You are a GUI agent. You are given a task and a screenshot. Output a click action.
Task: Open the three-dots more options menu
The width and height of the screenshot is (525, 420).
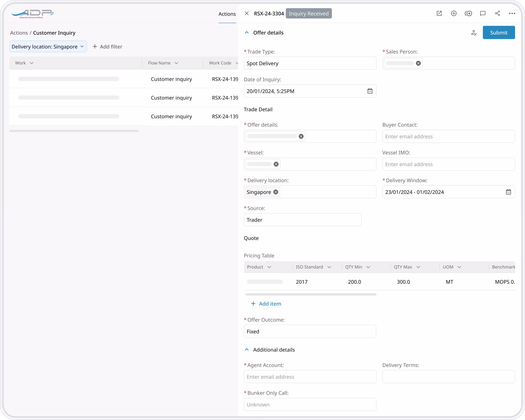pyautogui.click(x=512, y=13)
